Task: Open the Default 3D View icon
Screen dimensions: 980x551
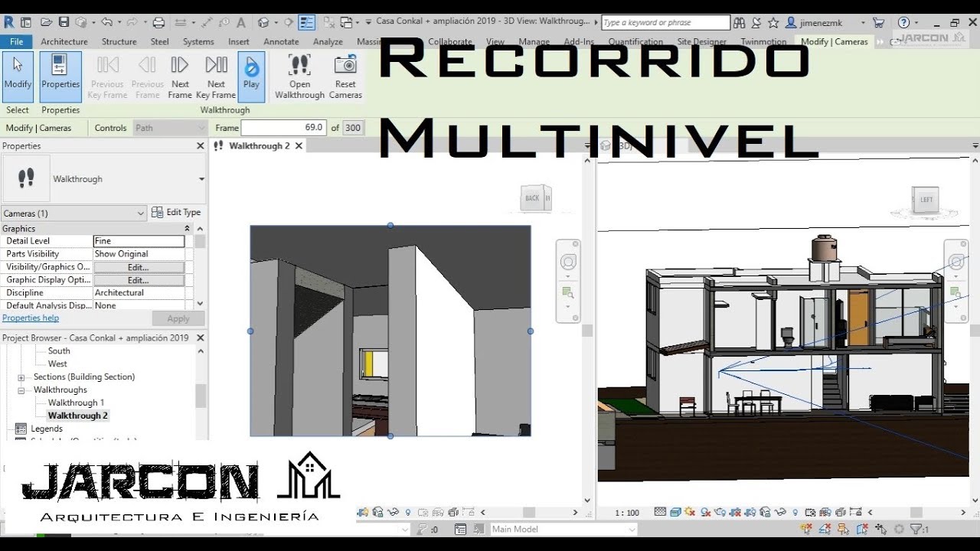Action: click(263, 23)
